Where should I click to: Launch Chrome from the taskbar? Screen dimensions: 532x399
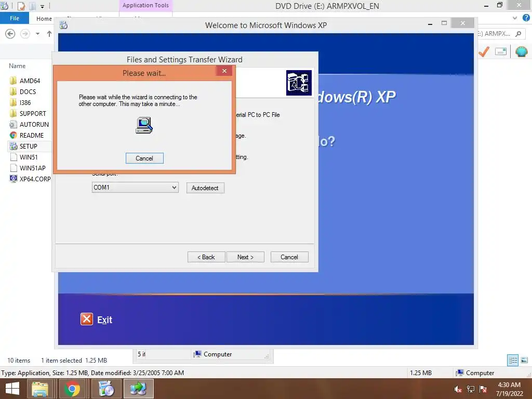coord(72,389)
